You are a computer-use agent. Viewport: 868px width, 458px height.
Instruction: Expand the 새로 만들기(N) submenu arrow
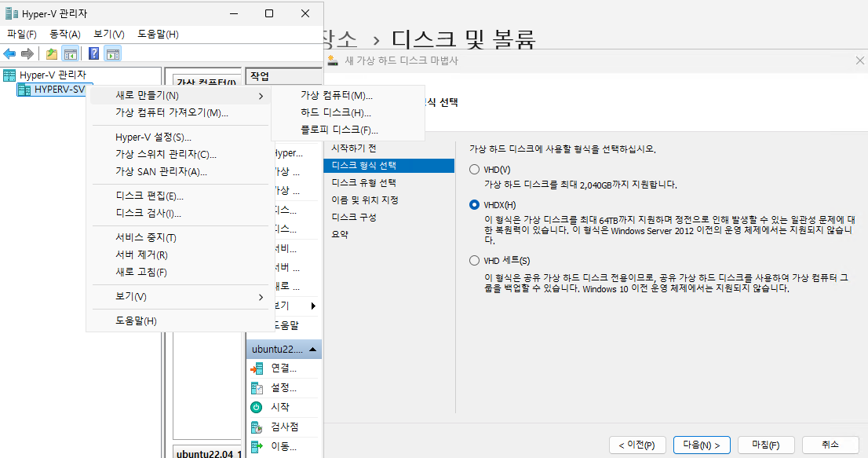point(261,96)
